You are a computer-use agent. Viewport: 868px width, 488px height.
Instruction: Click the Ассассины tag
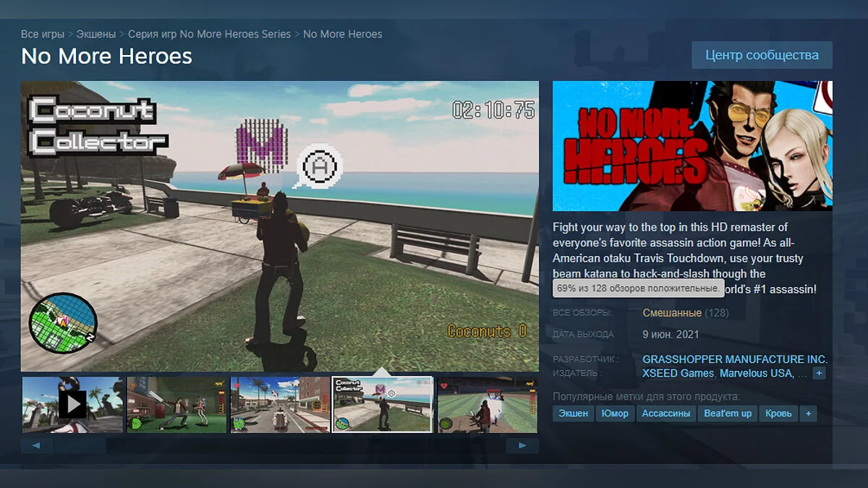[x=666, y=414]
